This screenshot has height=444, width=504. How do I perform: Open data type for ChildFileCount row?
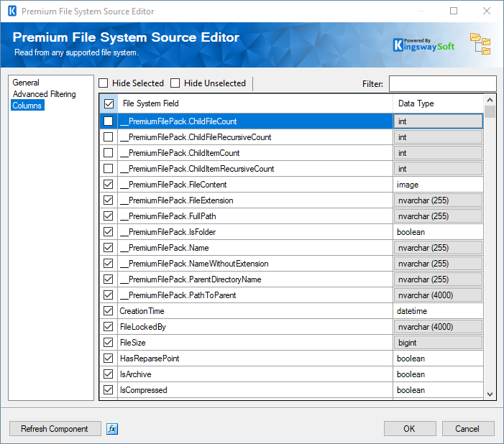438,121
